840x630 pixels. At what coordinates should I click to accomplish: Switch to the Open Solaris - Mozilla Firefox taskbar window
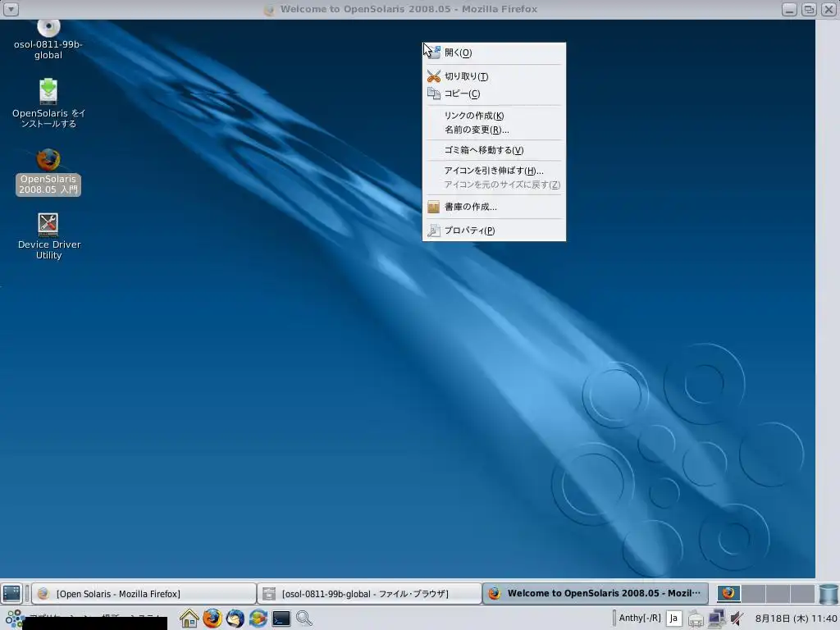(x=144, y=594)
